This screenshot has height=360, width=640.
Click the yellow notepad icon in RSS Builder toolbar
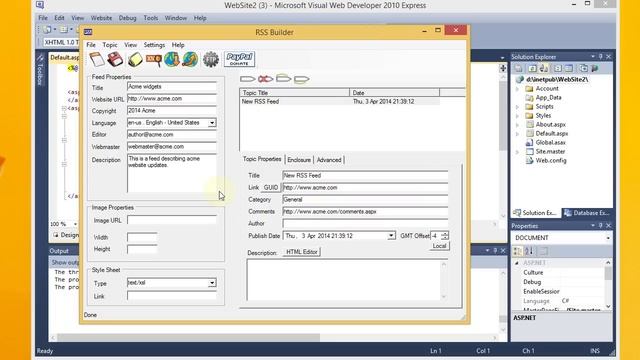point(135,60)
